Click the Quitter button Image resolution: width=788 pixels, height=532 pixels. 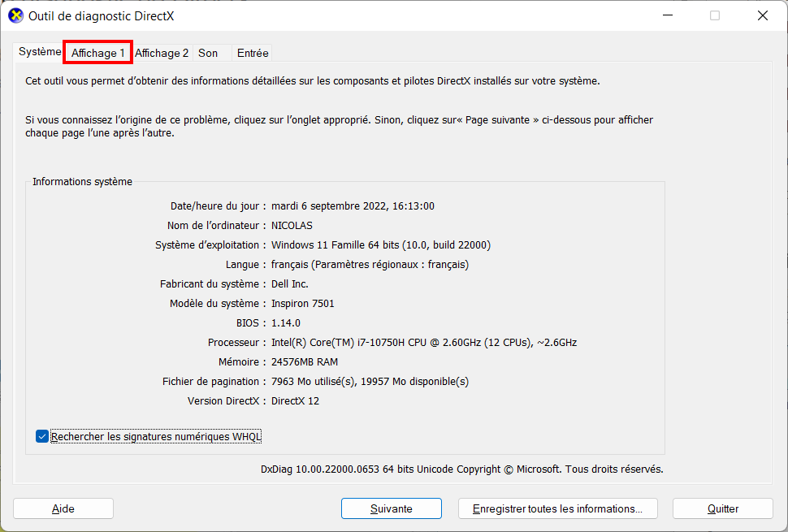[723, 509]
